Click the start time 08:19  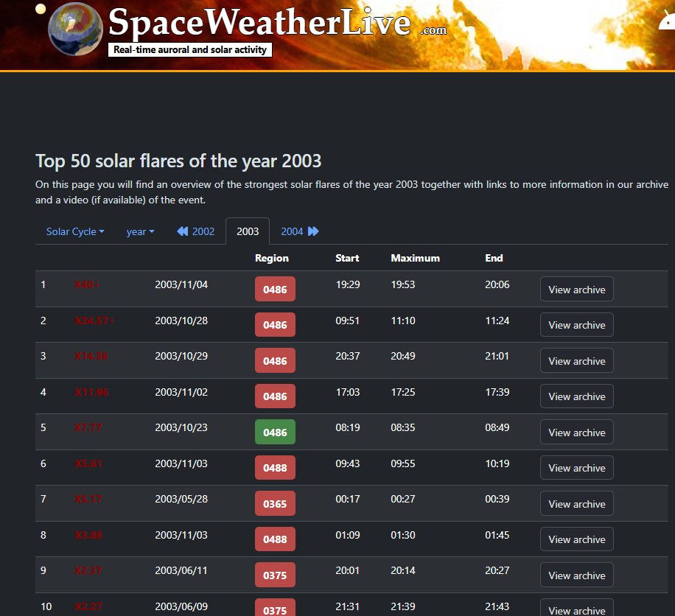(347, 427)
